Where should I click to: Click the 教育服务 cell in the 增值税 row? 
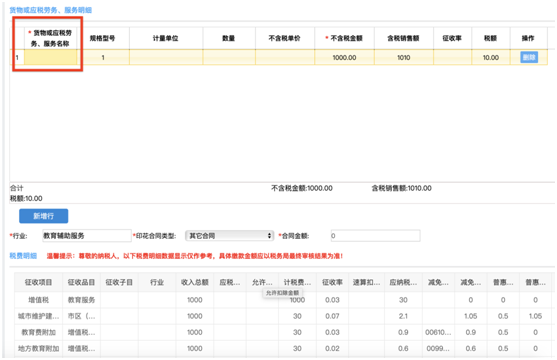coord(81,300)
